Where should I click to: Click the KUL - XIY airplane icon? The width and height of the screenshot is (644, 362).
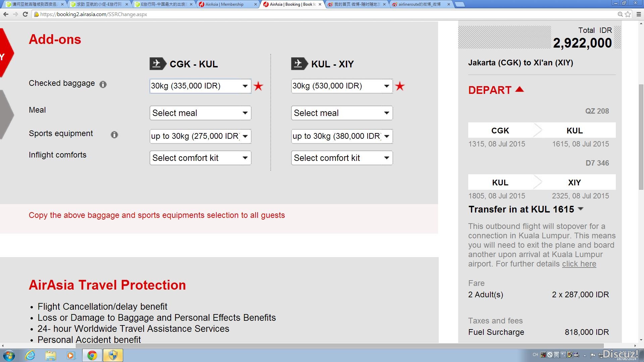point(299,64)
